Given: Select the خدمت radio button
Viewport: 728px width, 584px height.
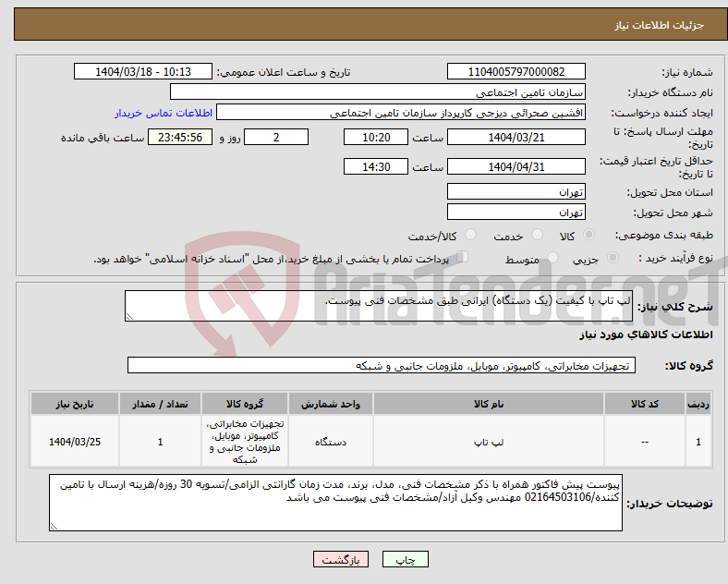Looking at the screenshot, I should (537, 235).
